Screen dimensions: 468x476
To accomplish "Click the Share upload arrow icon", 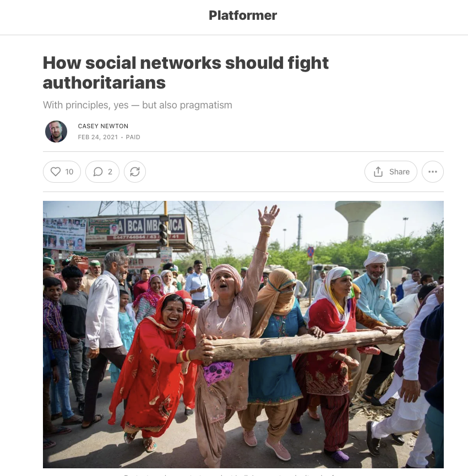I will point(378,172).
